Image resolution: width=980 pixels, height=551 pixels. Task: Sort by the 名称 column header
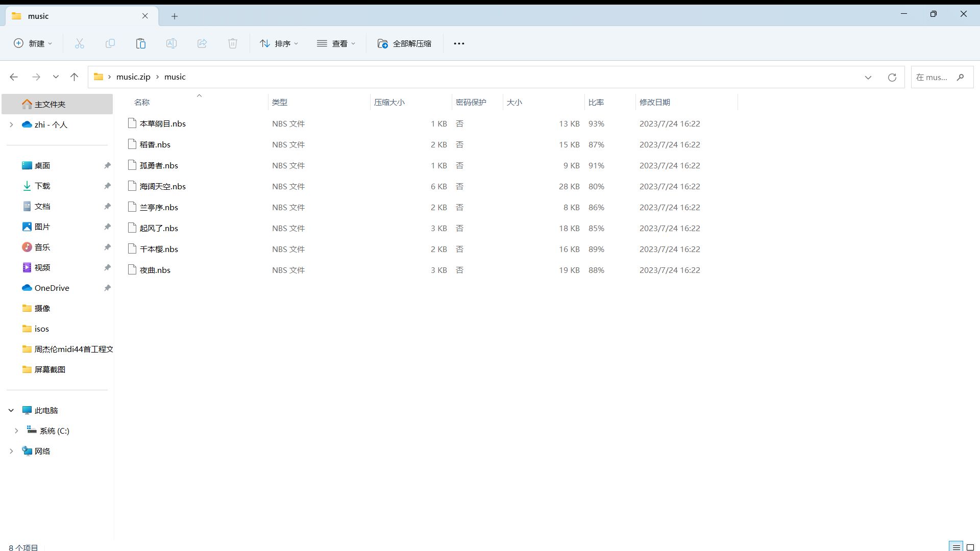point(142,102)
